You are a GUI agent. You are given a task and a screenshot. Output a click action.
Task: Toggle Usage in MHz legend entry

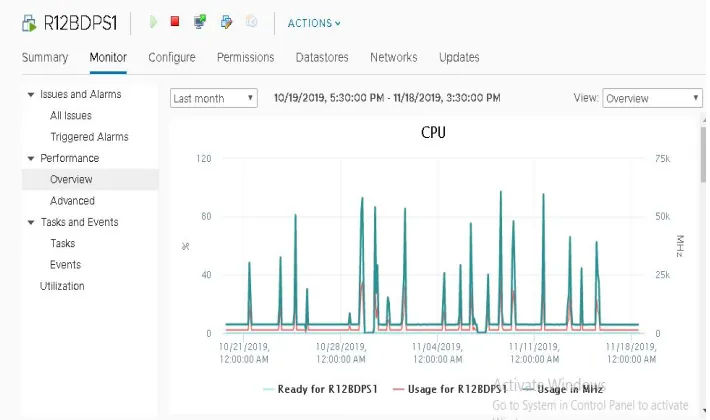point(563,389)
